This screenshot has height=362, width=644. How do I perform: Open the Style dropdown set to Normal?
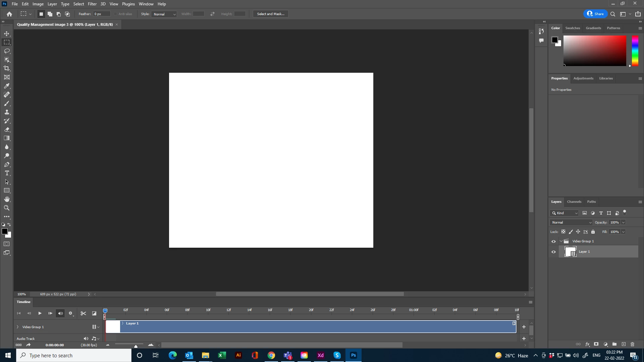(164, 14)
